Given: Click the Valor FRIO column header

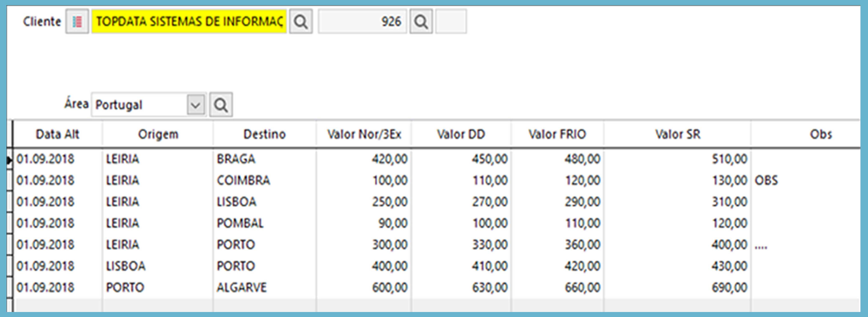Looking at the screenshot, I should (557, 134).
